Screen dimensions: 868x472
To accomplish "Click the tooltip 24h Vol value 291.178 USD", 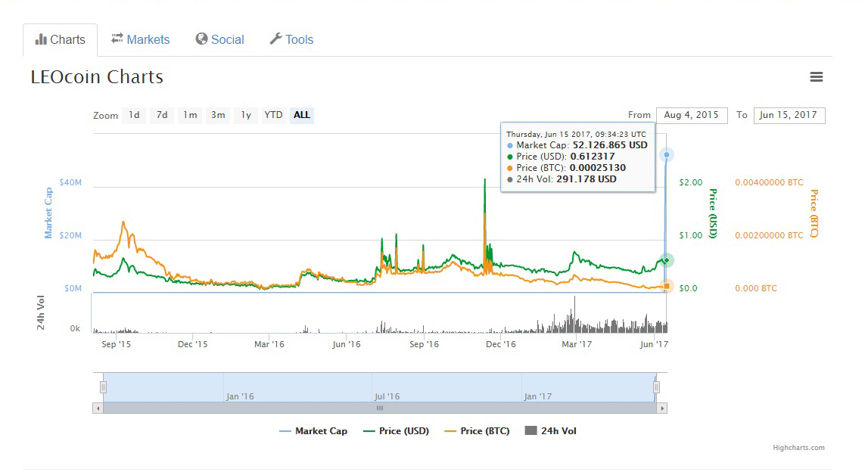I will [586, 179].
